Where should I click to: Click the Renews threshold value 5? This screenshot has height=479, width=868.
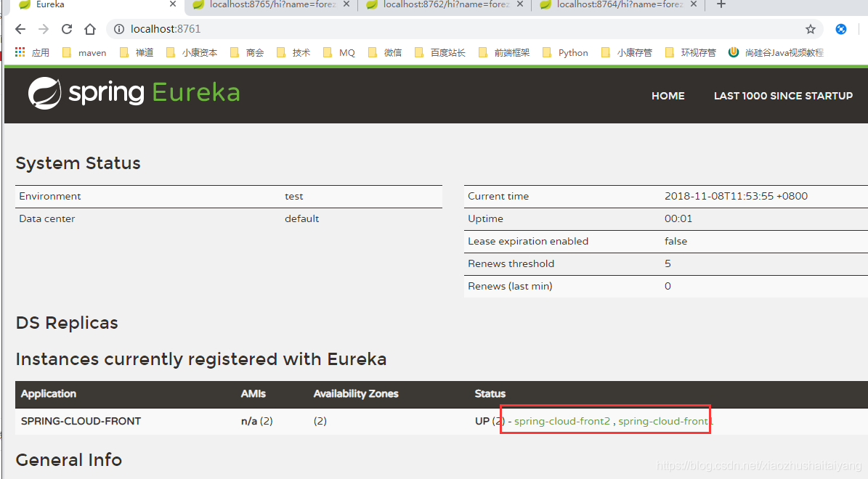point(668,264)
